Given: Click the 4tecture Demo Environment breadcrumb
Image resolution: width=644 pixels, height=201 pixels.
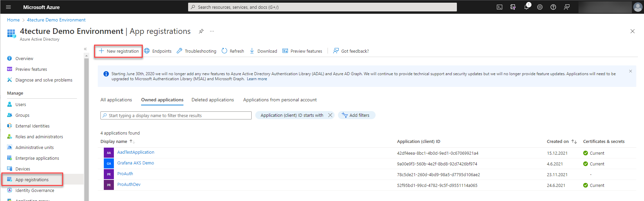Looking at the screenshot, I should point(56,20).
